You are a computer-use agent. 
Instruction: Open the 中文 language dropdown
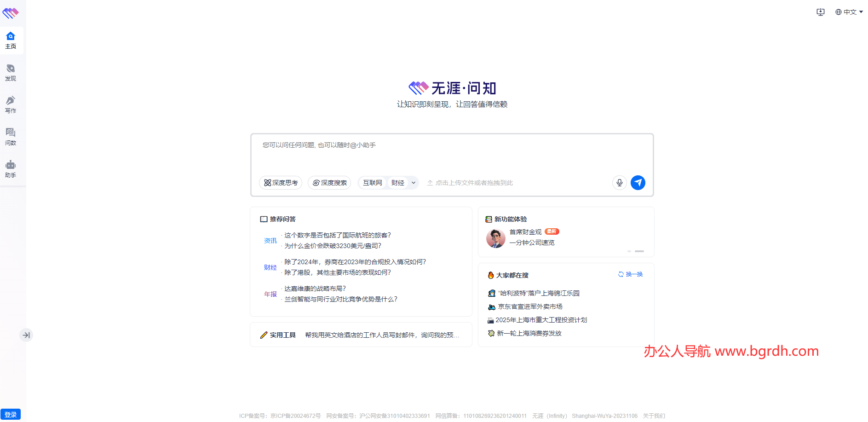(x=849, y=12)
